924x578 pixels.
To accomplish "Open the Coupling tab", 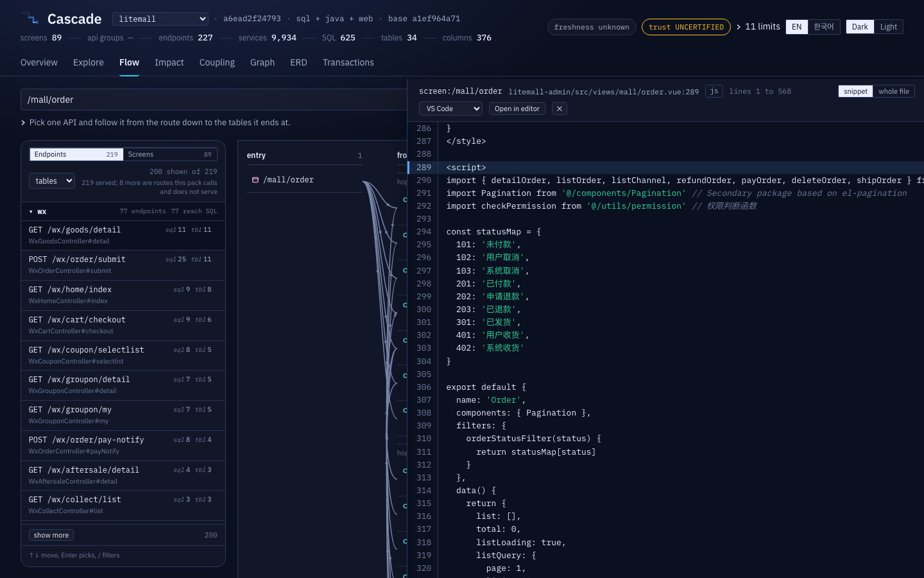I will click(217, 62).
